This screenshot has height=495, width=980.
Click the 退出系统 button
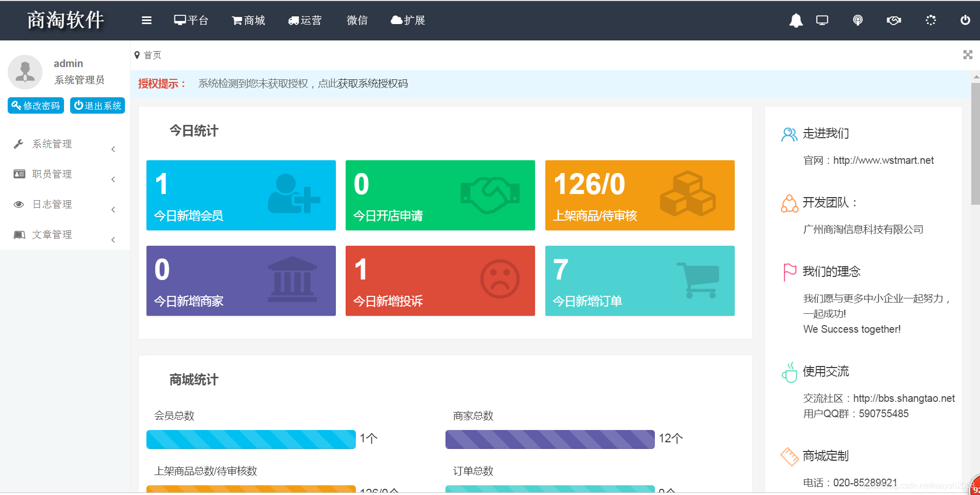[97, 105]
